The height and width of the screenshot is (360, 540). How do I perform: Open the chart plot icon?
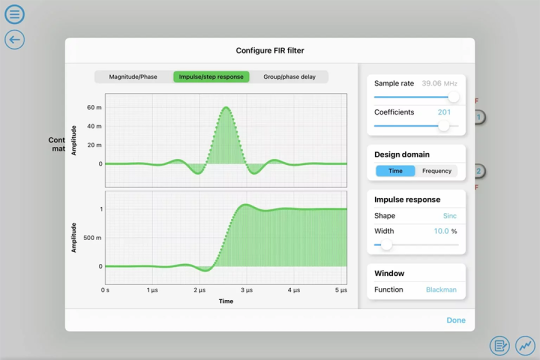[x=525, y=346]
